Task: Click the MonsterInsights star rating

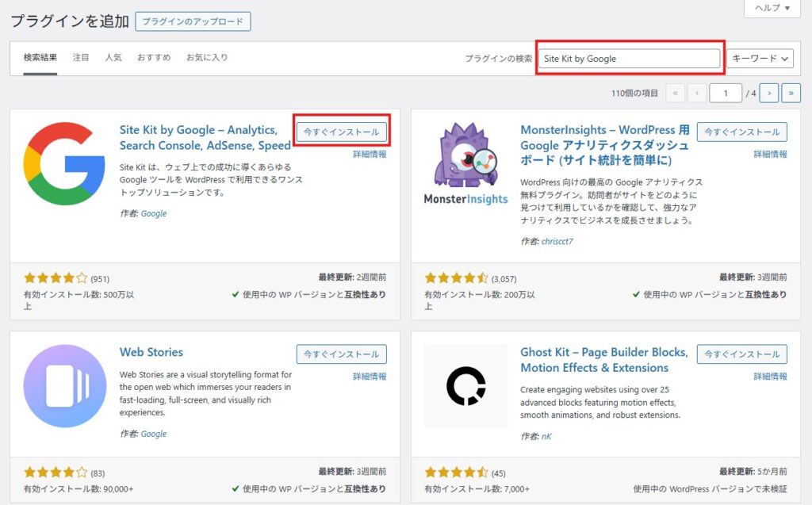Action: pyautogui.click(x=456, y=278)
